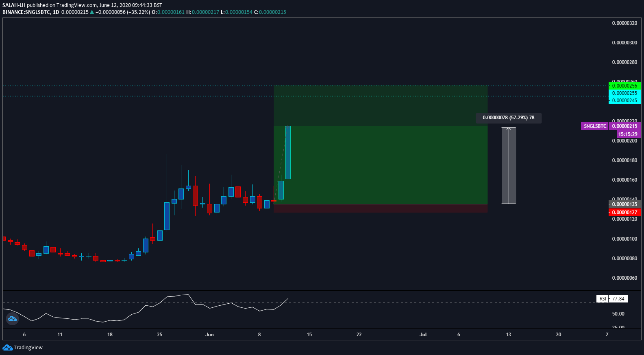The width and height of the screenshot is (644, 355).
Task: Click the 0.00000100 price axis label
Action: click(624, 239)
